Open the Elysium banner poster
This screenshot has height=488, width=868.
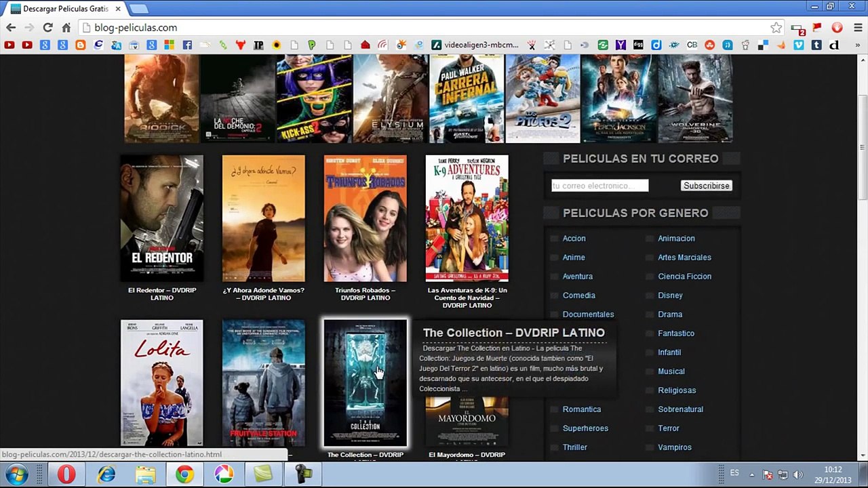390,98
